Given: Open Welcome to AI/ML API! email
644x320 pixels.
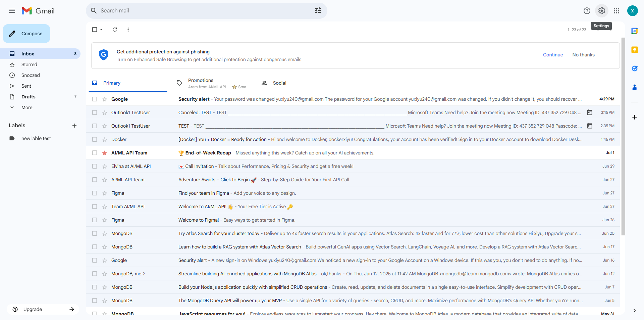Looking at the screenshot, I should [353, 207].
